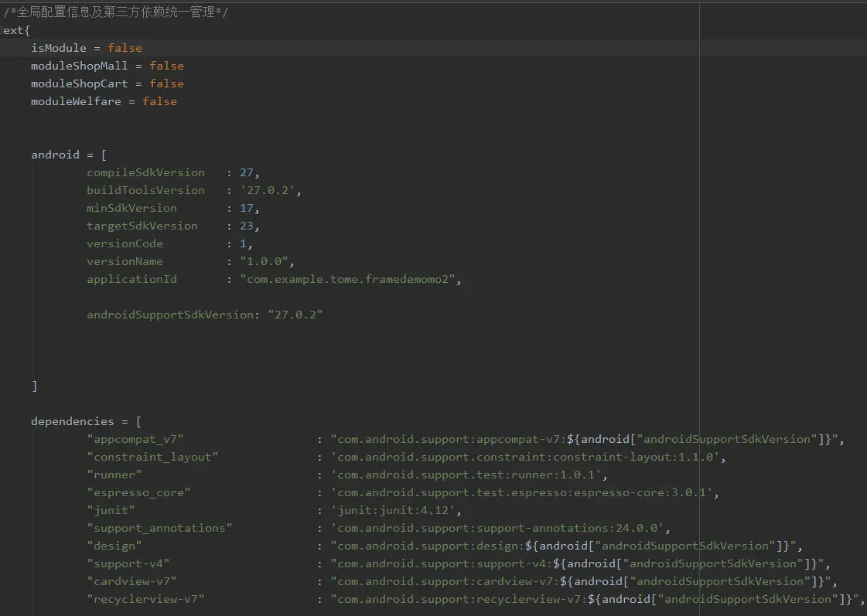Screen dimensions: 867x616
Task: Click the 'dependencies = [' declaration
Action: pos(87,421)
